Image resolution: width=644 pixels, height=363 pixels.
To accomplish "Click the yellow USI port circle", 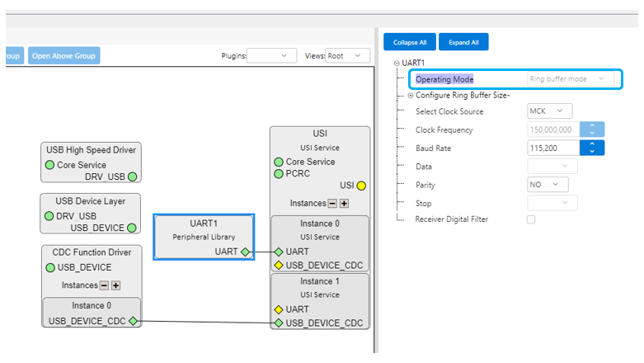I will [360, 186].
